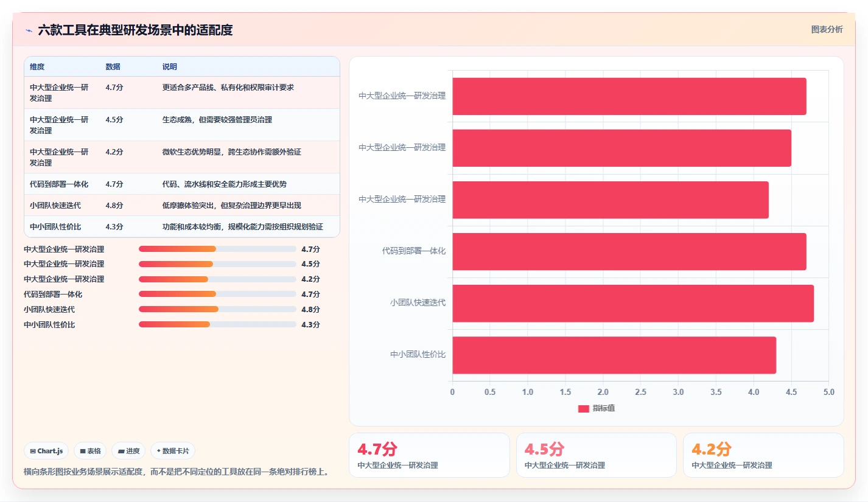Click the 小团队快速迭代 progress bar
Image resolution: width=868 pixels, height=502 pixels.
(x=217, y=309)
